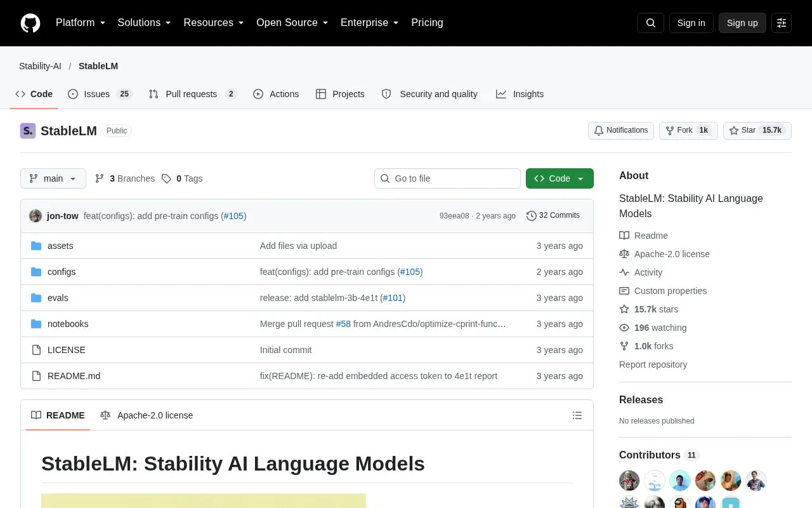Click the Notifications button
812x508 pixels.
pos(621,130)
